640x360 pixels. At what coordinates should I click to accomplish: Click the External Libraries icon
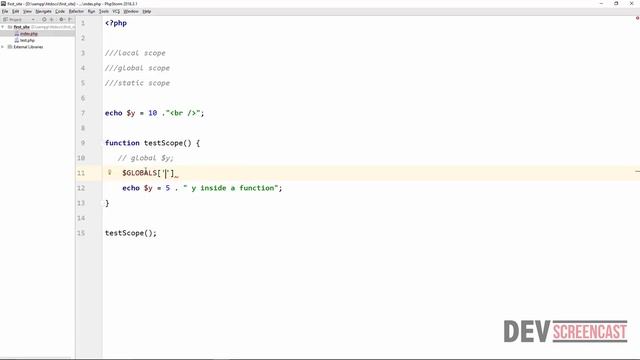pyautogui.click(x=10, y=47)
